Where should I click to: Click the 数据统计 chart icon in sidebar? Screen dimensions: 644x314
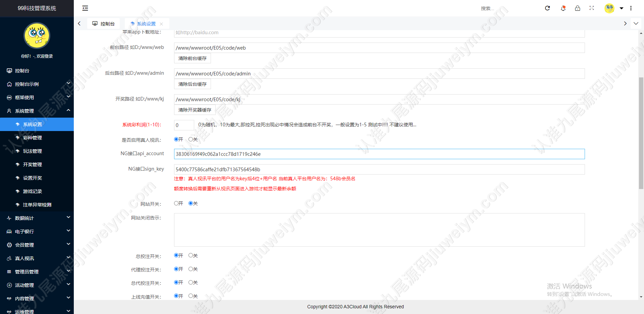(9, 218)
